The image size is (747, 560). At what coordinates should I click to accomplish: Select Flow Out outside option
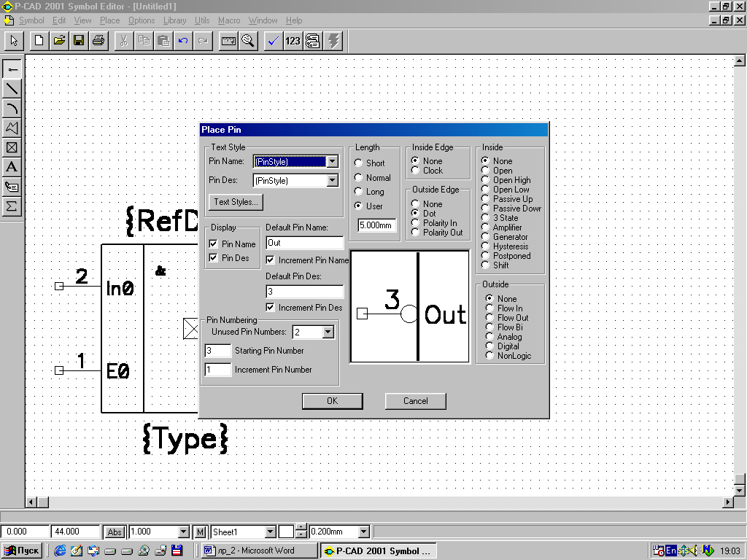coord(489,317)
